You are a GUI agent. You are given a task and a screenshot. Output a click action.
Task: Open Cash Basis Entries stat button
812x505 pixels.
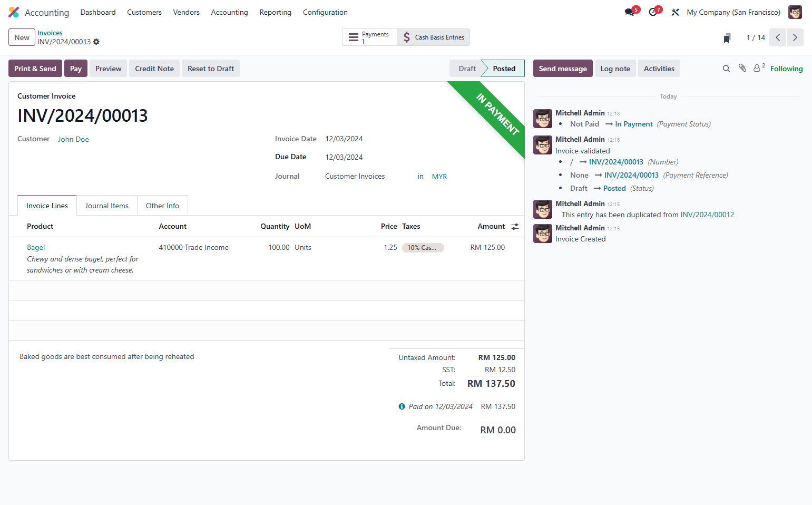[434, 37]
